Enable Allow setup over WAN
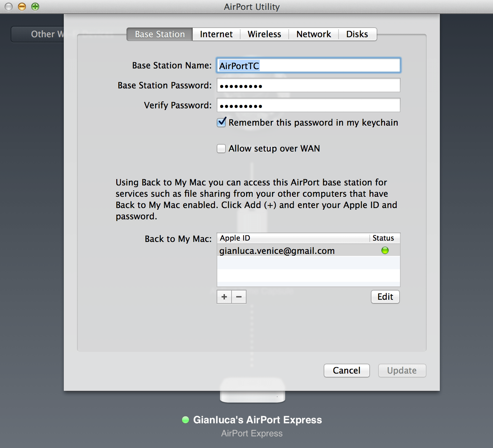 pyautogui.click(x=221, y=149)
